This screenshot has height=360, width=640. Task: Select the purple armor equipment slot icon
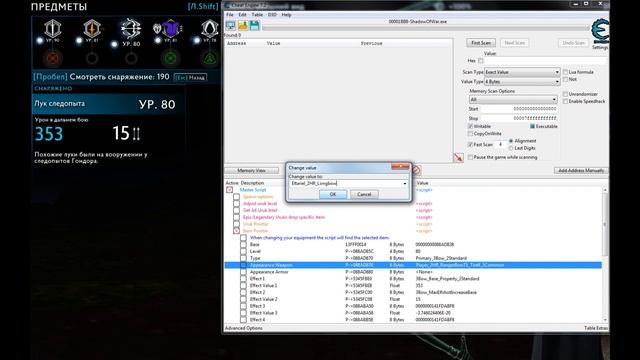171,29
